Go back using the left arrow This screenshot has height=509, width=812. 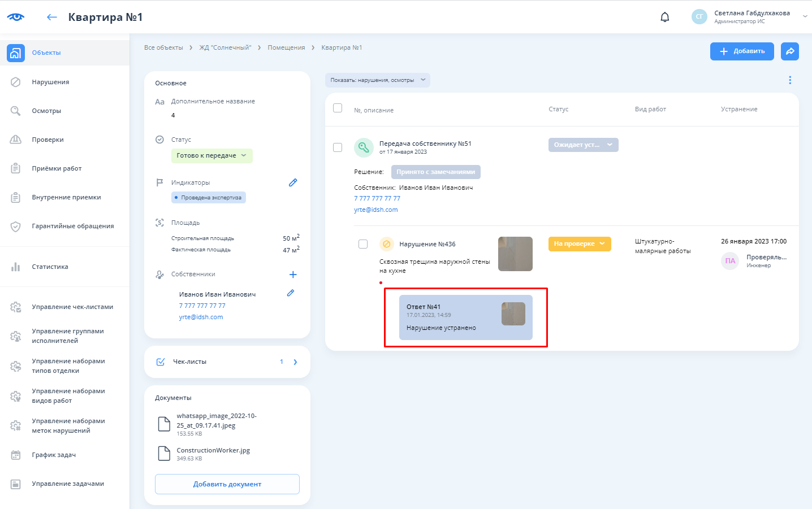tap(52, 17)
